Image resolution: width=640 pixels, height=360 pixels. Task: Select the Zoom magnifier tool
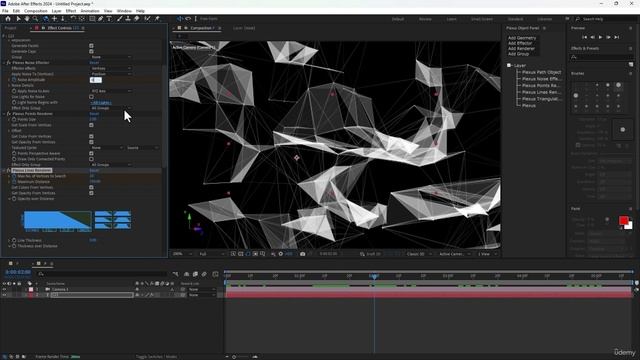(x=36, y=19)
